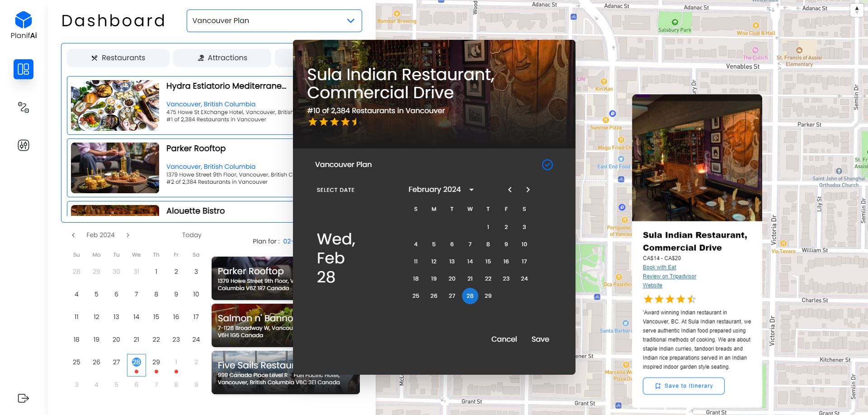
Task: Open the Sula restaurant Website link
Action: 652,286
